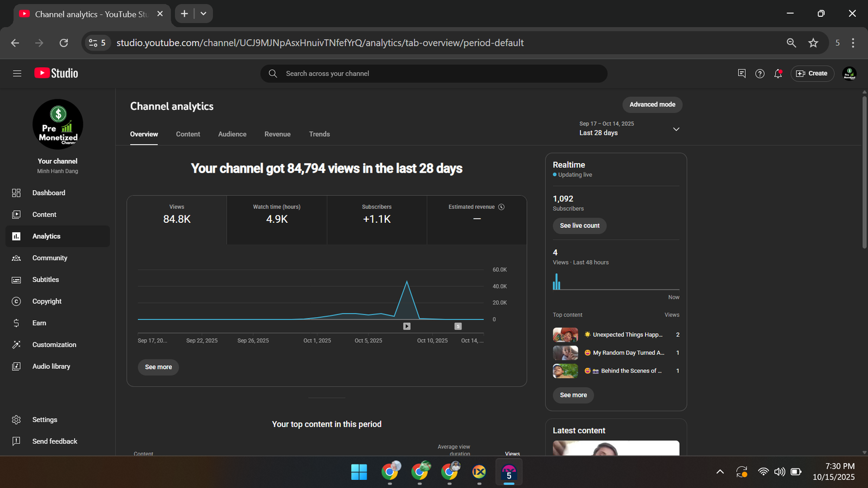Open Unexpected Things Happ... video thumbnail
The width and height of the screenshot is (868, 488).
pyautogui.click(x=565, y=335)
